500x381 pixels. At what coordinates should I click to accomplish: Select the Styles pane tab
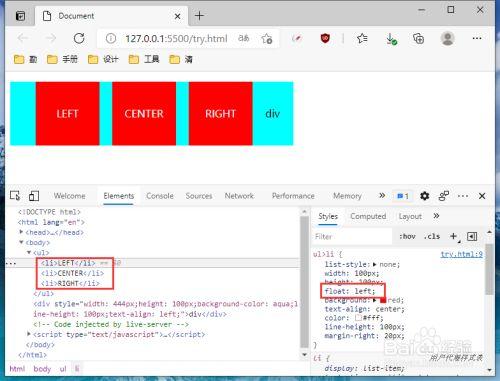pyautogui.click(x=328, y=216)
